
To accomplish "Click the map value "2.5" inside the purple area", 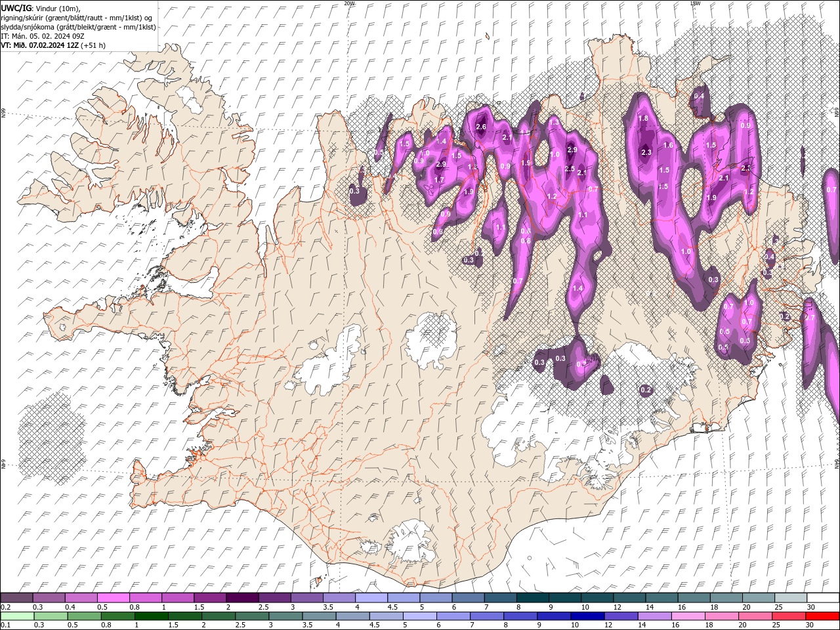I will click(x=570, y=169).
